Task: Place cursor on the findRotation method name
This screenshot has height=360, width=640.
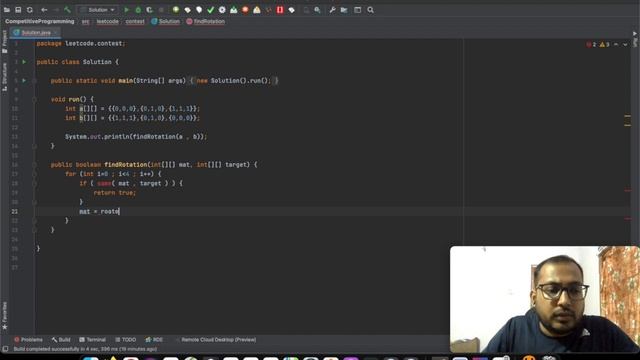Action: pyautogui.click(x=126, y=165)
